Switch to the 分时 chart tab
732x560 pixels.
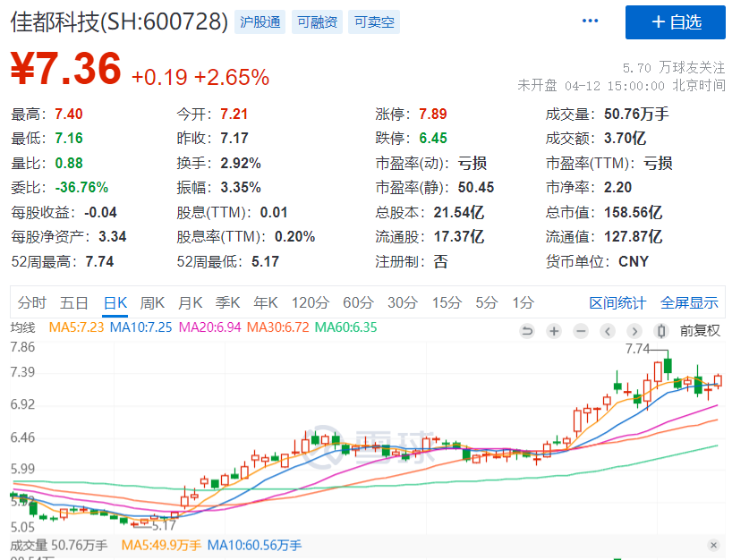32,303
